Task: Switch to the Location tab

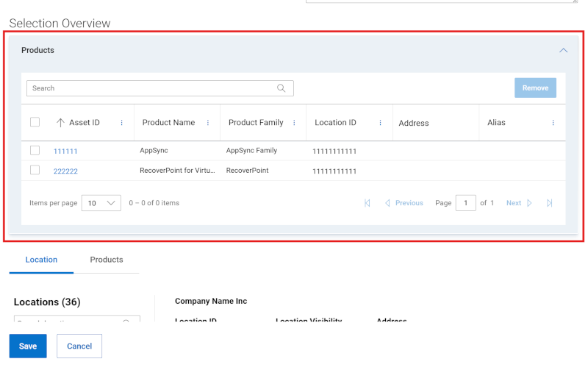Action: pos(41,260)
